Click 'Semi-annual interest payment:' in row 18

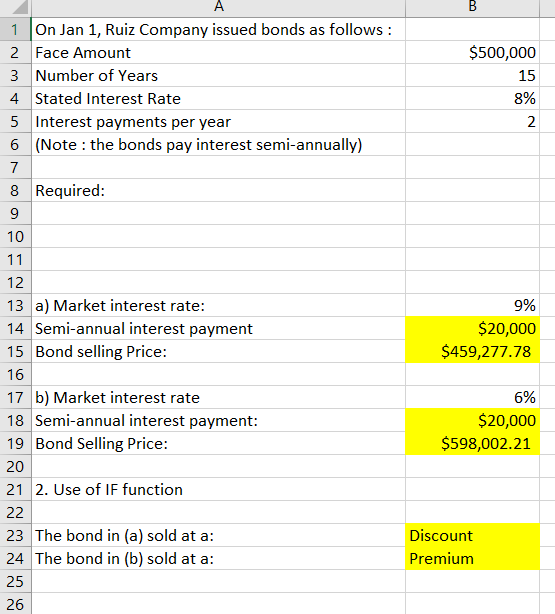[218, 421]
